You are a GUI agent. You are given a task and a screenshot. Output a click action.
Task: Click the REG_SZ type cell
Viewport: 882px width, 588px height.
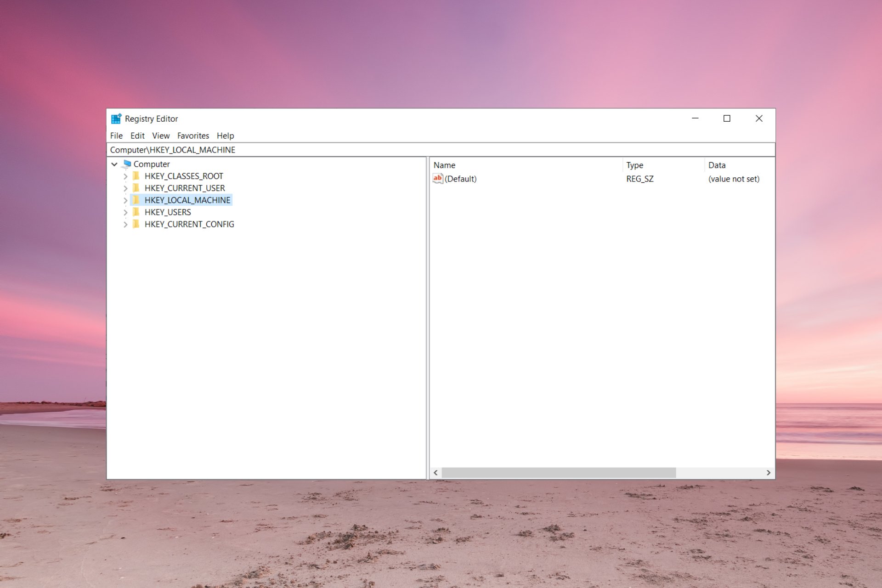point(640,179)
